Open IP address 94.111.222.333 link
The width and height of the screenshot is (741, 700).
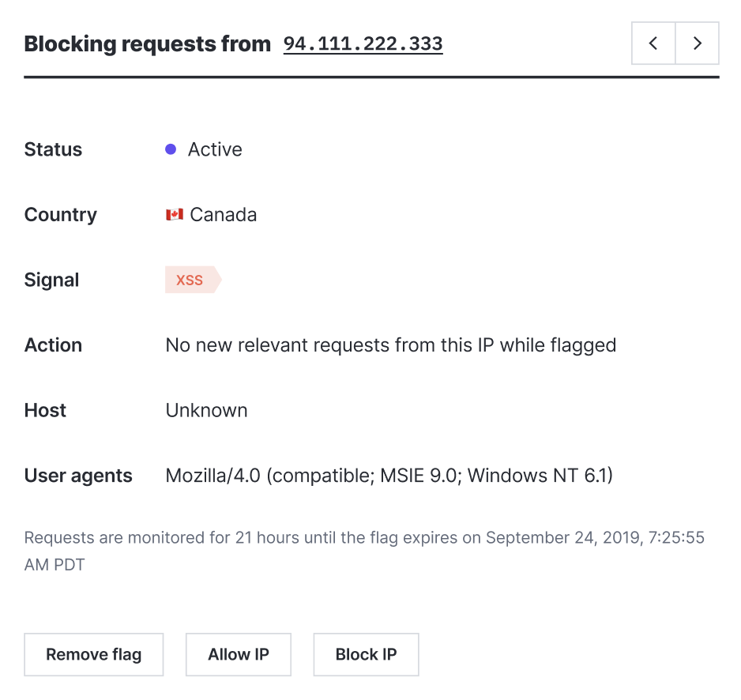[363, 44]
